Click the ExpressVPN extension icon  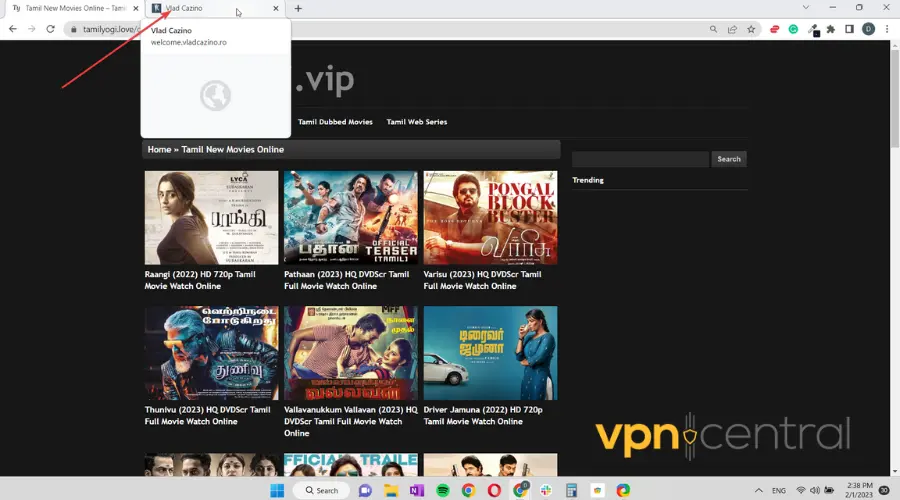point(774,29)
